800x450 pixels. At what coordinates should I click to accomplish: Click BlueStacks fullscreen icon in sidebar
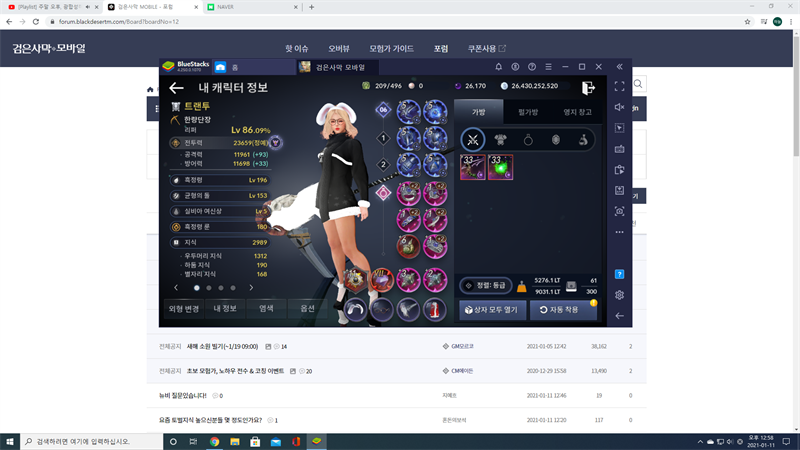pos(620,87)
